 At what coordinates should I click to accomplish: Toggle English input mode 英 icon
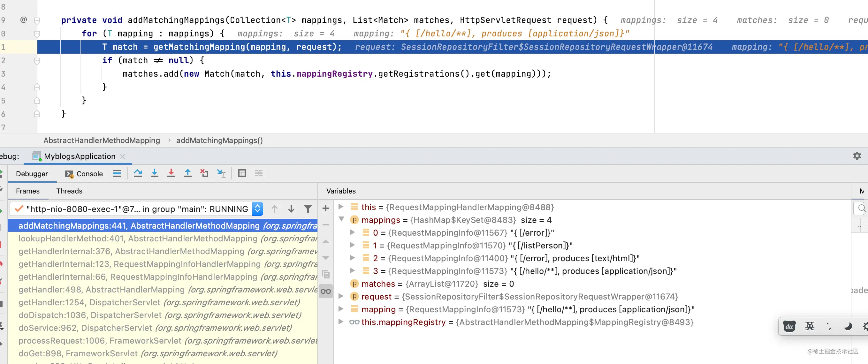[x=810, y=326]
